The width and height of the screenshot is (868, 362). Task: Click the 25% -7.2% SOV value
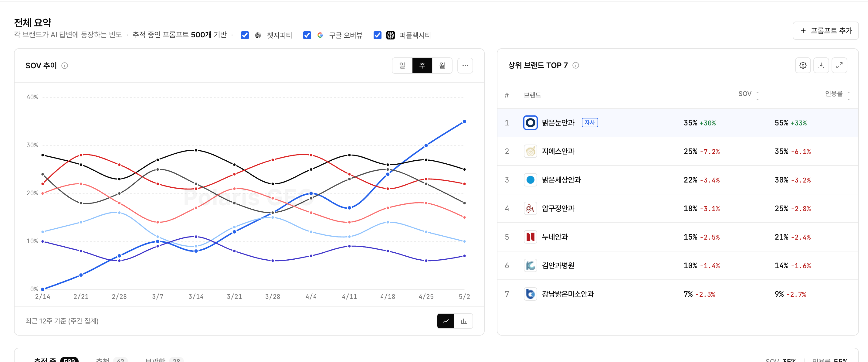pyautogui.click(x=702, y=152)
